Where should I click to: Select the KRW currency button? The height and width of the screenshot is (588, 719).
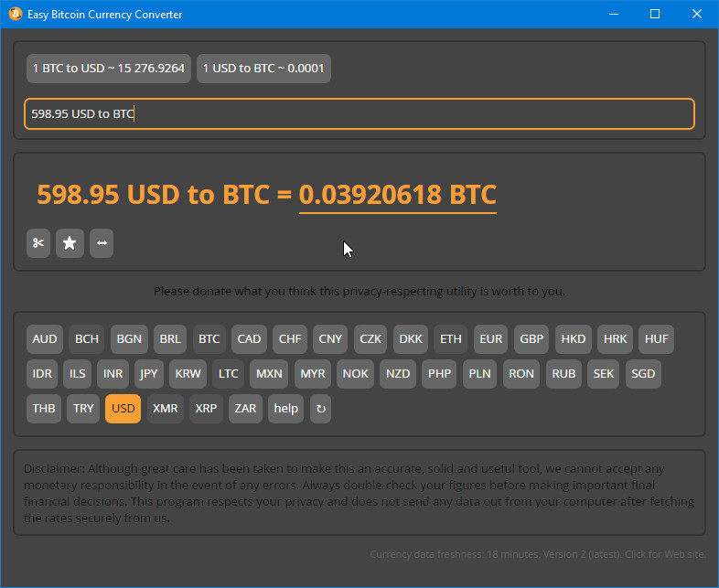coord(188,374)
